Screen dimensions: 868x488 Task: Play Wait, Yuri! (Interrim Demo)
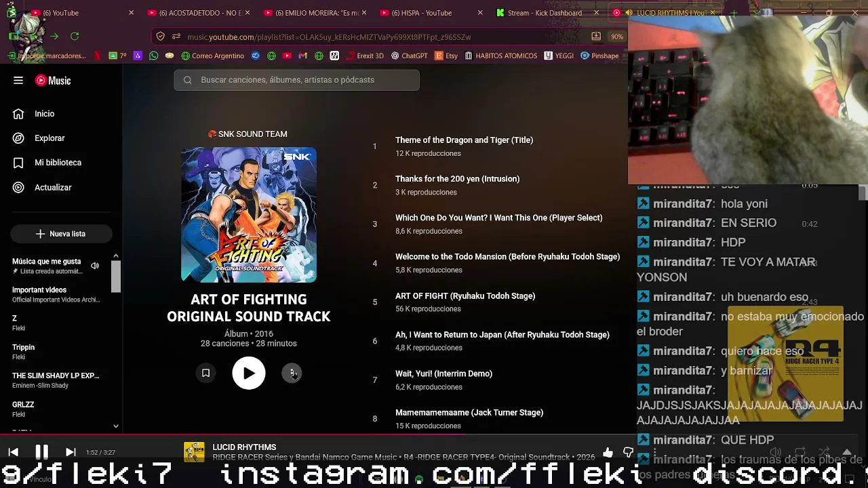tap(443, 373)
